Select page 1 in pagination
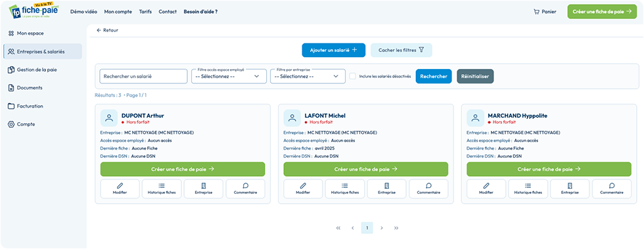The image size is (644, 249). pyautogui.click(x=367, y=227)
